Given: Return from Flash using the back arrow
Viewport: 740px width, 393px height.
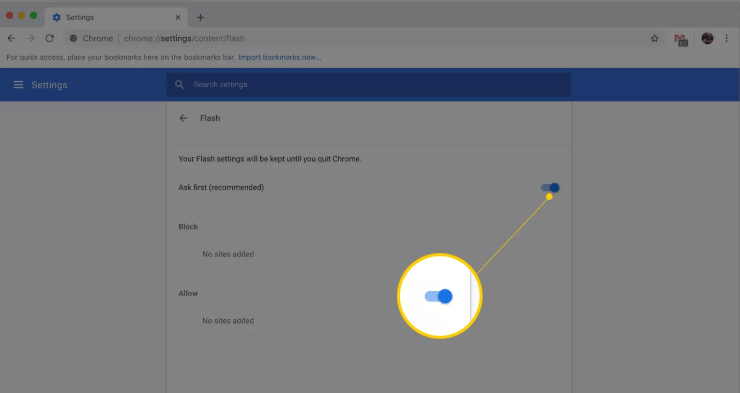Looking at the screenshot, I should click(x=183, y=118).
